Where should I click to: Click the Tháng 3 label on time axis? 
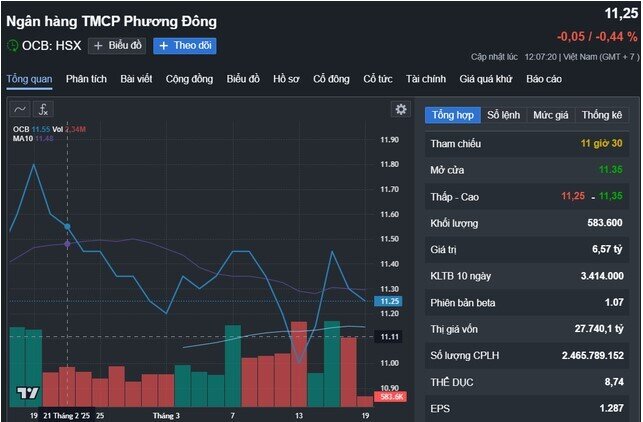pos(166,415)
